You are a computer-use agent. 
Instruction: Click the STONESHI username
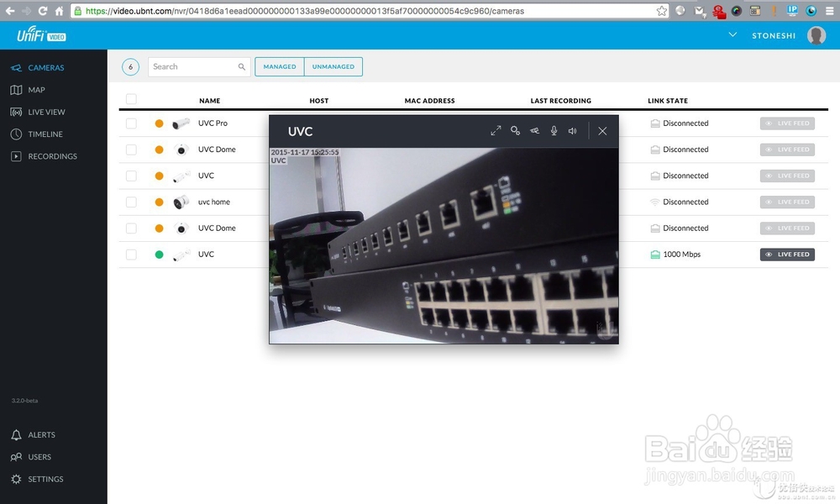tap(774, 35)
